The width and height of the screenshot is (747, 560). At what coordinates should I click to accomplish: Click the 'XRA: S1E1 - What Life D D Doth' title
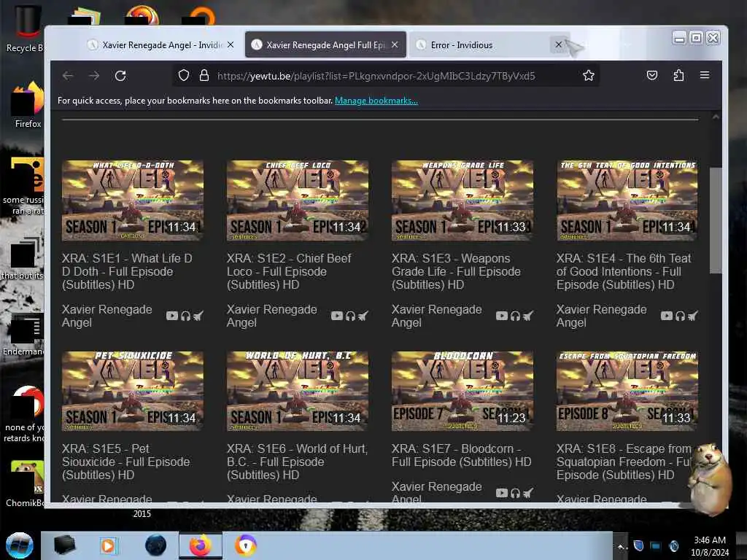[x=127, y=271]
